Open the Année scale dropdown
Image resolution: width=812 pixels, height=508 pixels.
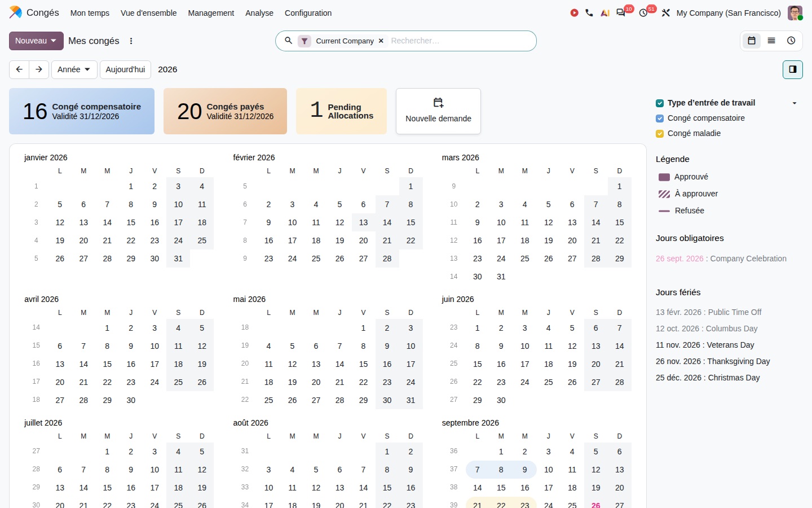click(x=74, y=69)
